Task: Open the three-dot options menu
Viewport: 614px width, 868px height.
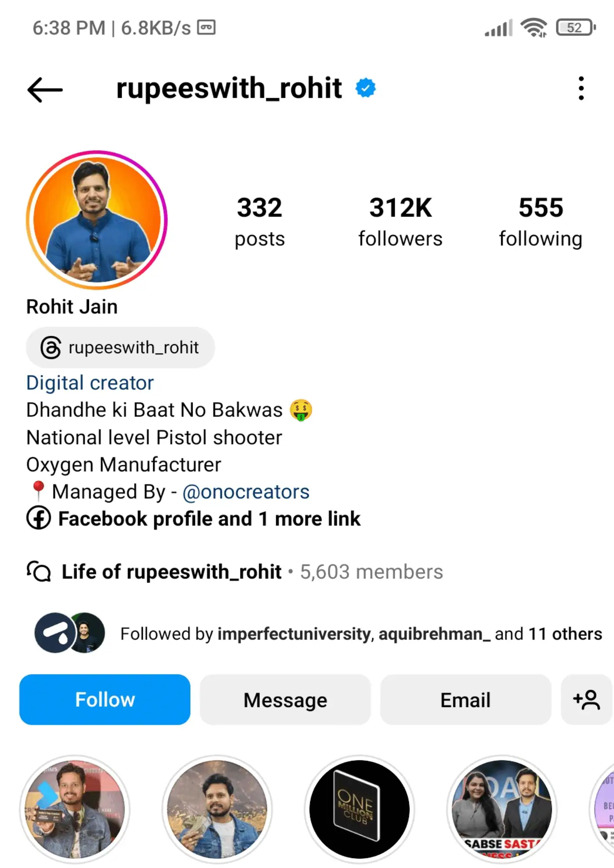Action: tap(581, 89)
